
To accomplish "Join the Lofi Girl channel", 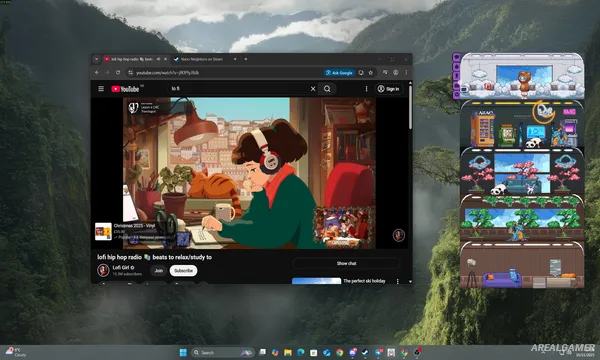I will tap(158, 270).
